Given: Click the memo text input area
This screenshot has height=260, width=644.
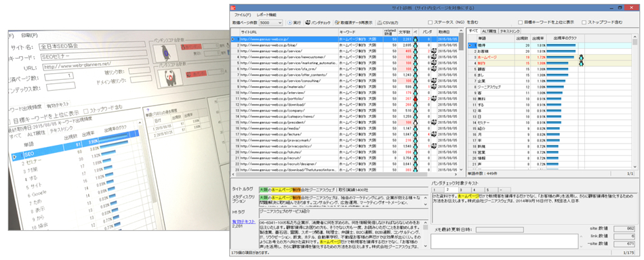Looking at the screenshot, I should tap(504, 241).
